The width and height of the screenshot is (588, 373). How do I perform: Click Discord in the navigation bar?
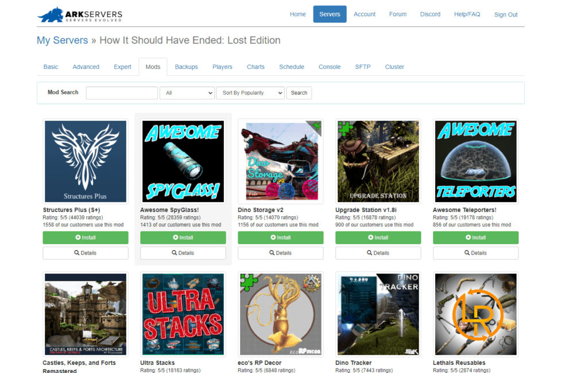pyautogui.click(x=430, y=14)
